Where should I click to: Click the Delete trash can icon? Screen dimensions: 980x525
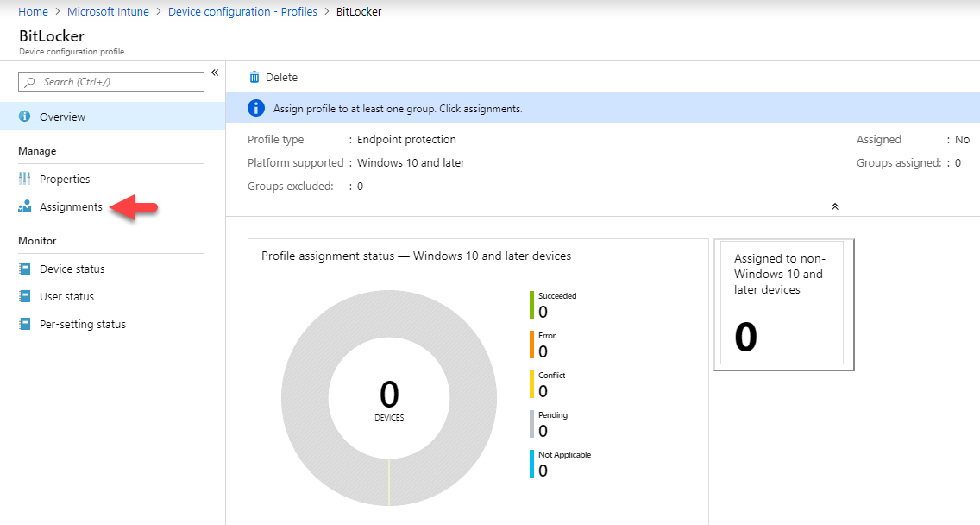(x=254, y=77)
